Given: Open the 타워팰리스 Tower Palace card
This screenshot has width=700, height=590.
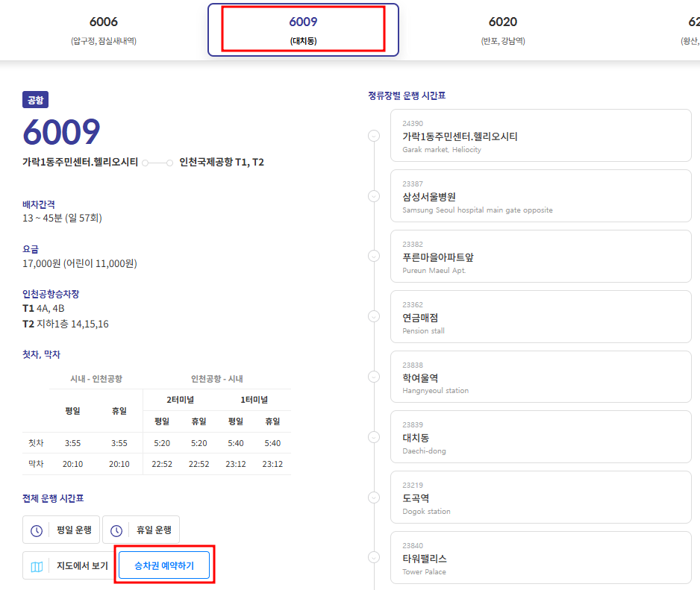Looking at the screenshot, I should [x=540, y=557].
